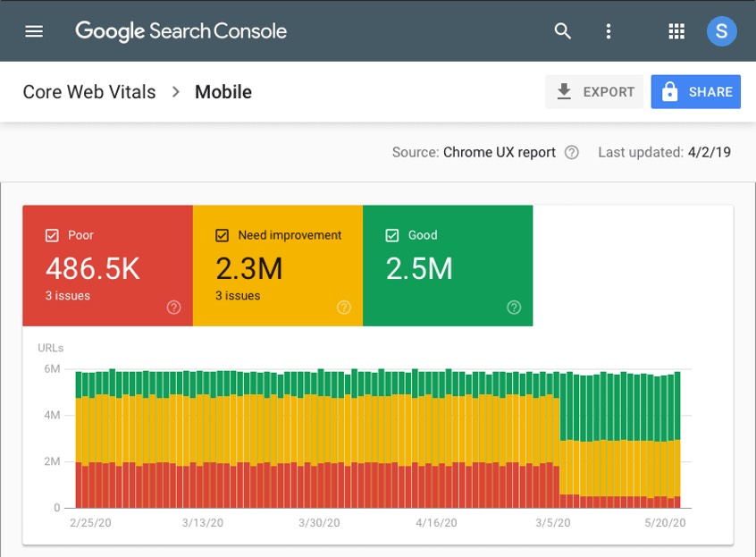Click the SHARE button
This screenshot has width=756, height=557.
pos(696,91)
